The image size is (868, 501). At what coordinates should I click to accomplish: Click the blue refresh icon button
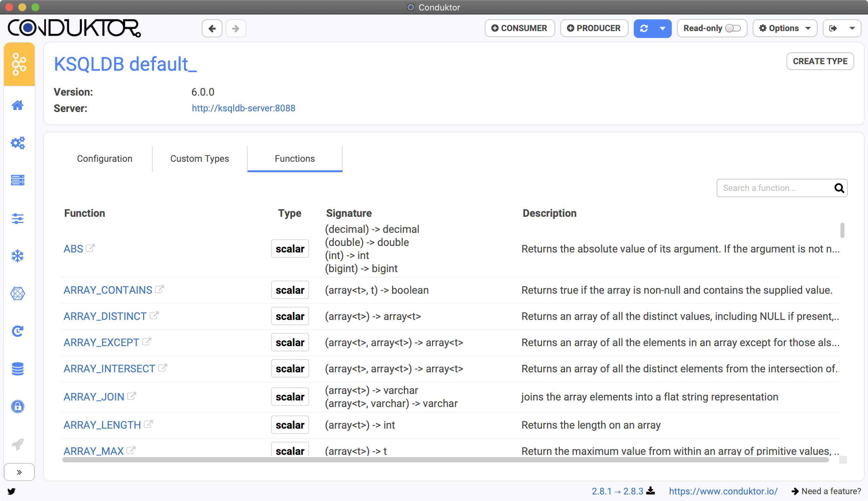click(x=644, y=28)
